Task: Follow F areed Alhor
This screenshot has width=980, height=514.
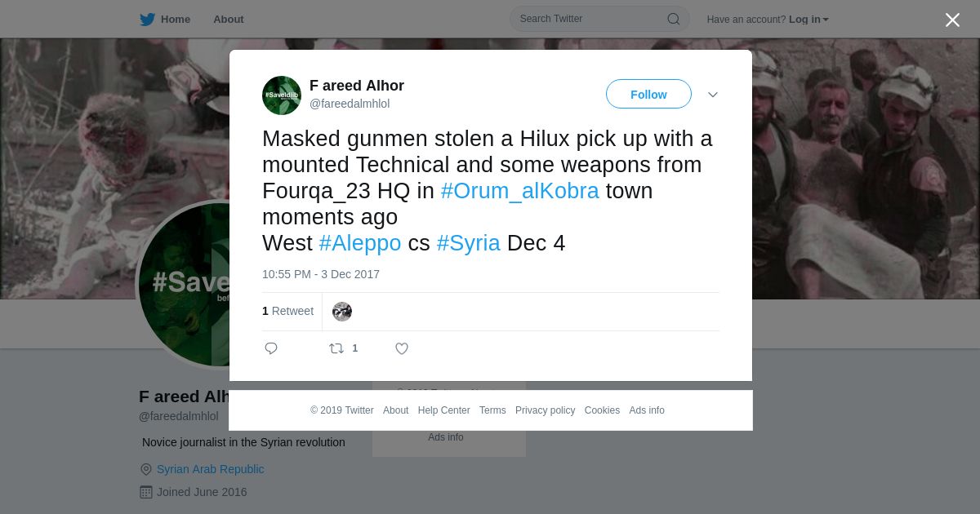Action: click(648, 94)
